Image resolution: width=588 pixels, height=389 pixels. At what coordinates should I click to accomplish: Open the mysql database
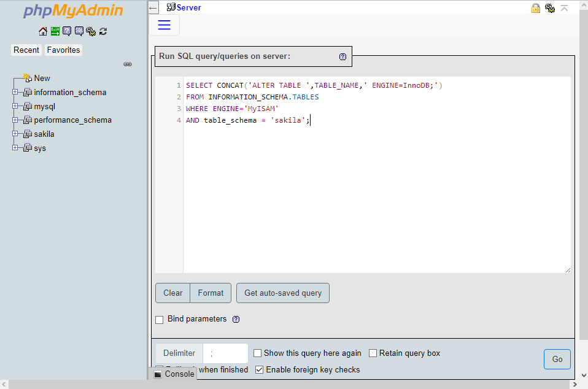[x=45, y=106]
